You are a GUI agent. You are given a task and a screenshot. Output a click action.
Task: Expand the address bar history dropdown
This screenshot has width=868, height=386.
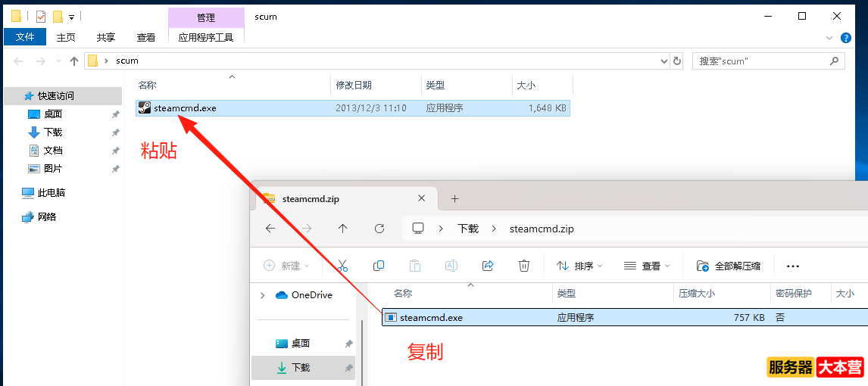pos(664,61)
